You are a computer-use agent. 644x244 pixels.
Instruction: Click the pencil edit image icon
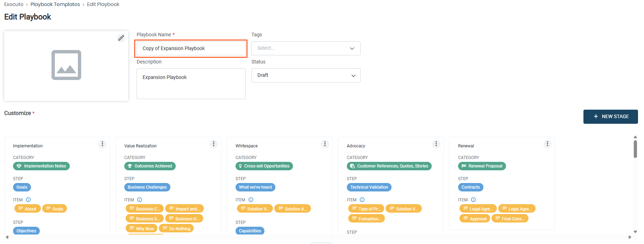pos(121,38)
